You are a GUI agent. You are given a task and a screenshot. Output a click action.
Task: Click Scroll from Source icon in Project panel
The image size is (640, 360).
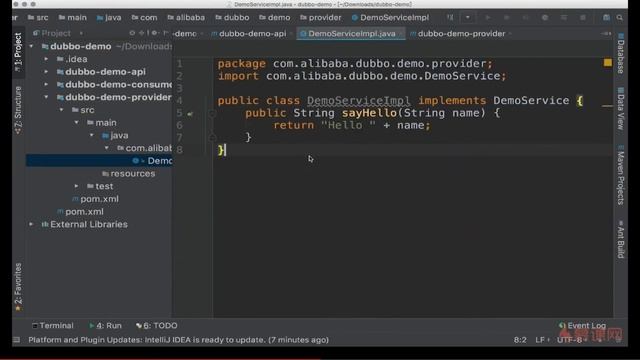coord(132,33)
